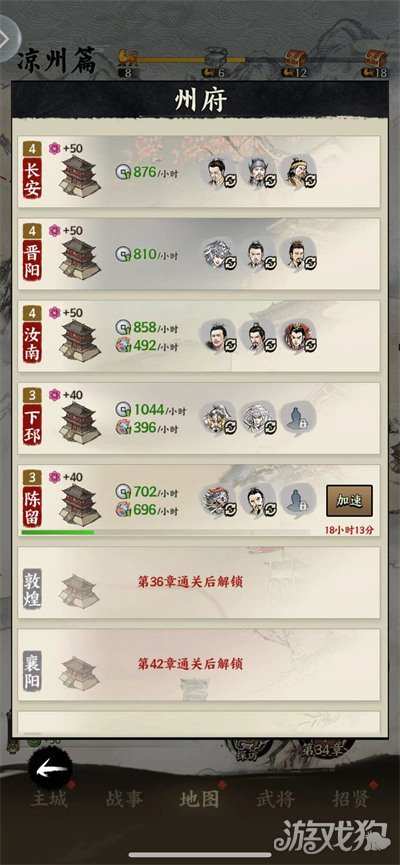Viewport: 400px width, 865px height.
Task: Switch to the 招贤 tab
Action: click(x=351, y=799)
